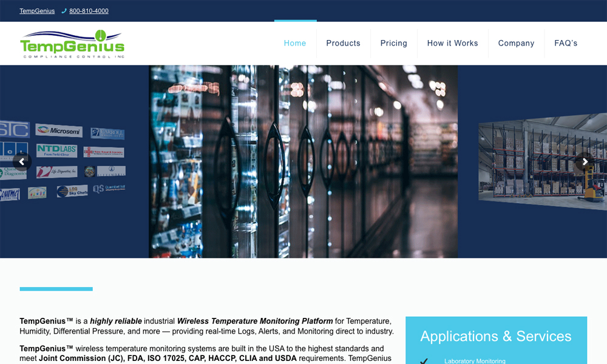Call the 800-810-4000 phone link
The image size is (607, 364).
click(89, 11)
